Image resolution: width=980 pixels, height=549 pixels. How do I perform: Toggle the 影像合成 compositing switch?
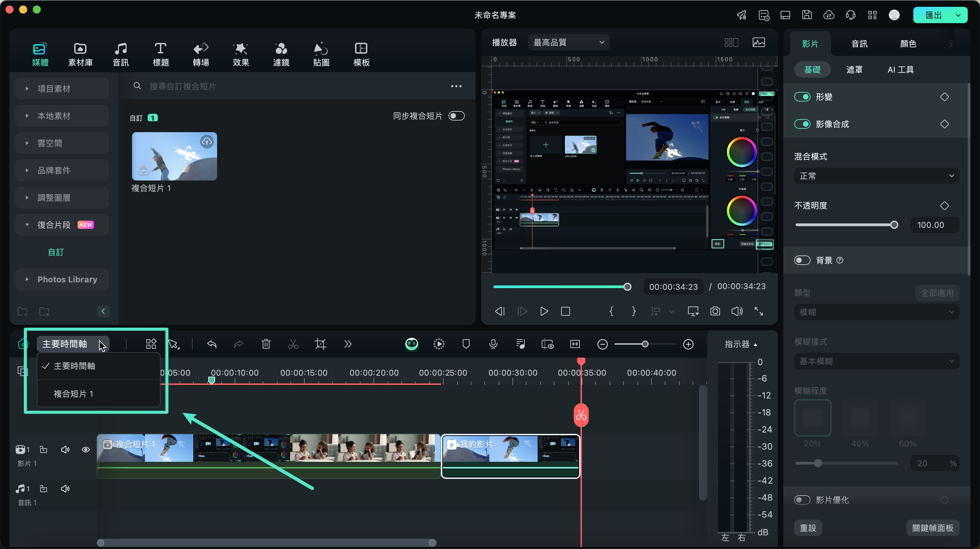tap(802, 124)
